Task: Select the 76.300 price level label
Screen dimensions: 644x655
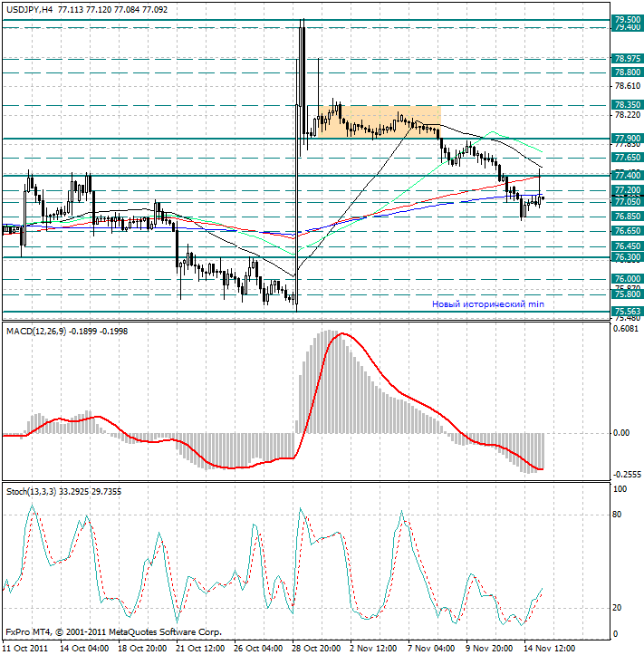Action: coord(628,257)
